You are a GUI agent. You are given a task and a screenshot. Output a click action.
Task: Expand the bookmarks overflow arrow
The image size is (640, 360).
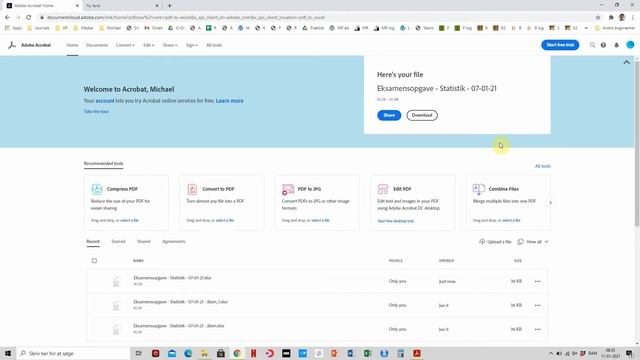586,28
